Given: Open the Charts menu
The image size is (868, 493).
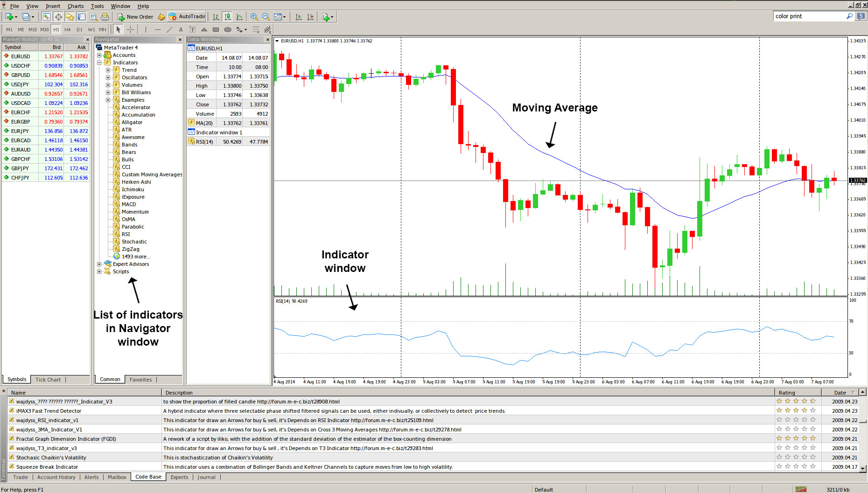Looking at the screenshot, I should click(76, 6).
